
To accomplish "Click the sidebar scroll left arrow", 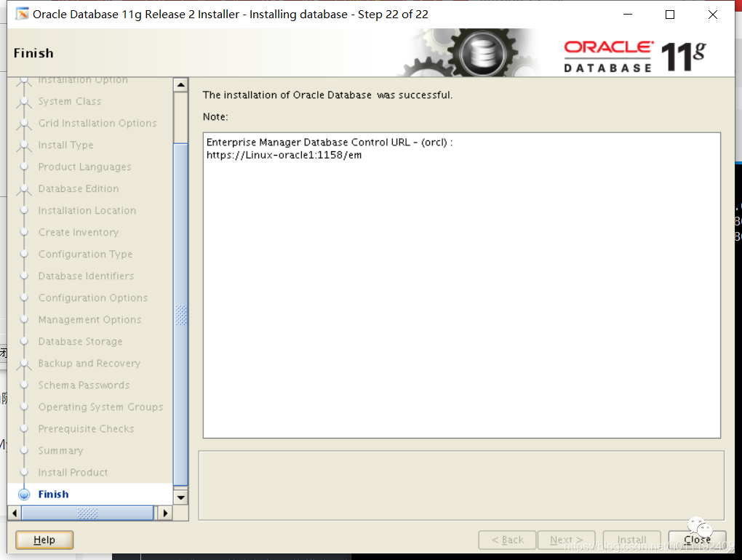I will [x=15, y=513].
